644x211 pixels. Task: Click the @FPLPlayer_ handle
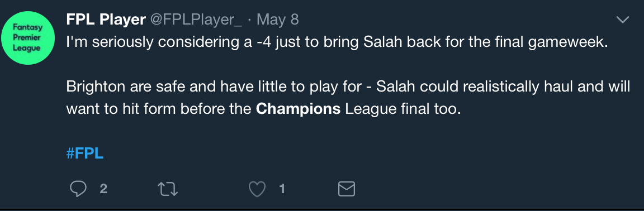(x=196, y=20)
